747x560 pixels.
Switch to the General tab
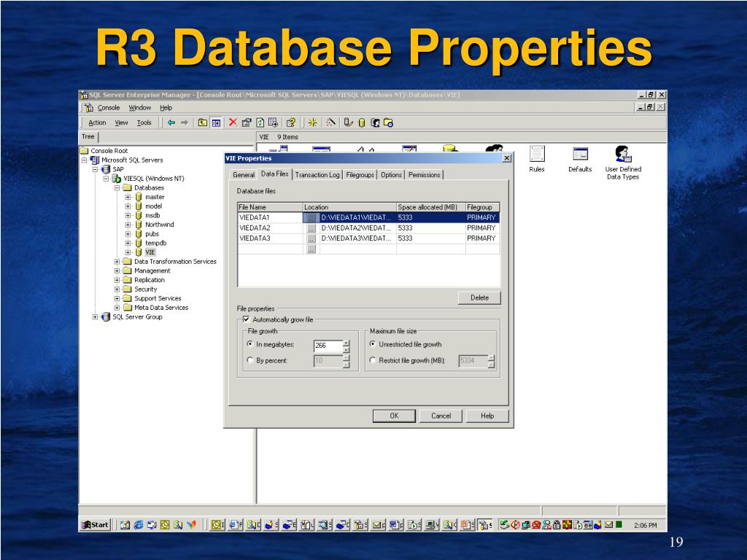click(244, 175)
